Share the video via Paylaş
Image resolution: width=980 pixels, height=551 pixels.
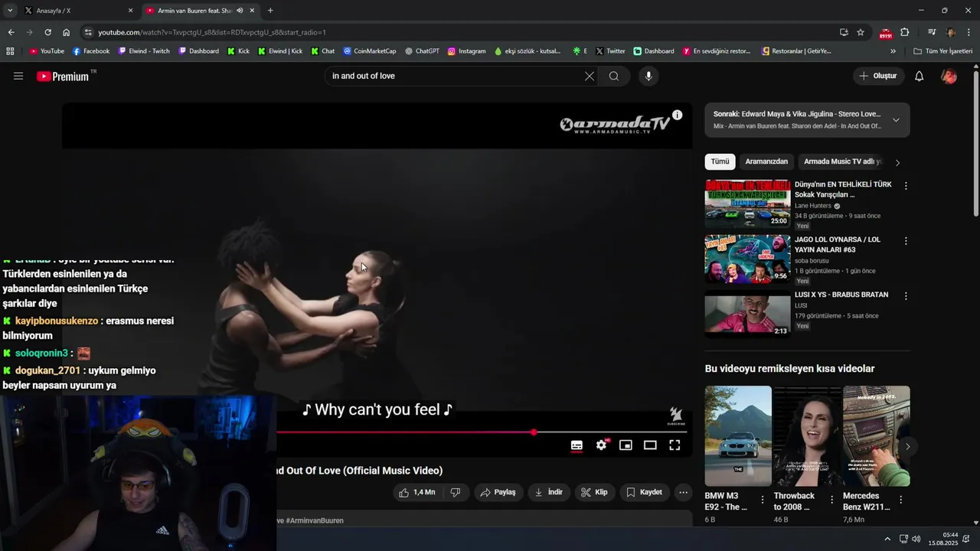click(498, 492)
